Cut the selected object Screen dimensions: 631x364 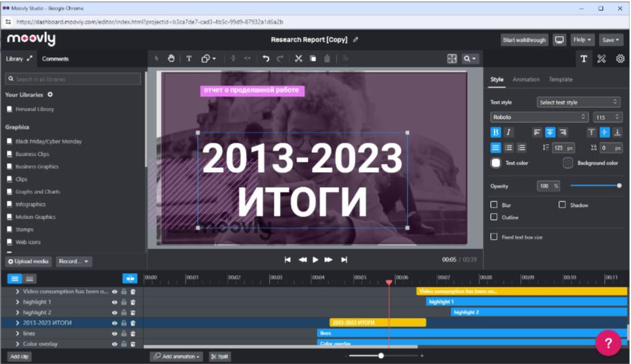point(298,58)
